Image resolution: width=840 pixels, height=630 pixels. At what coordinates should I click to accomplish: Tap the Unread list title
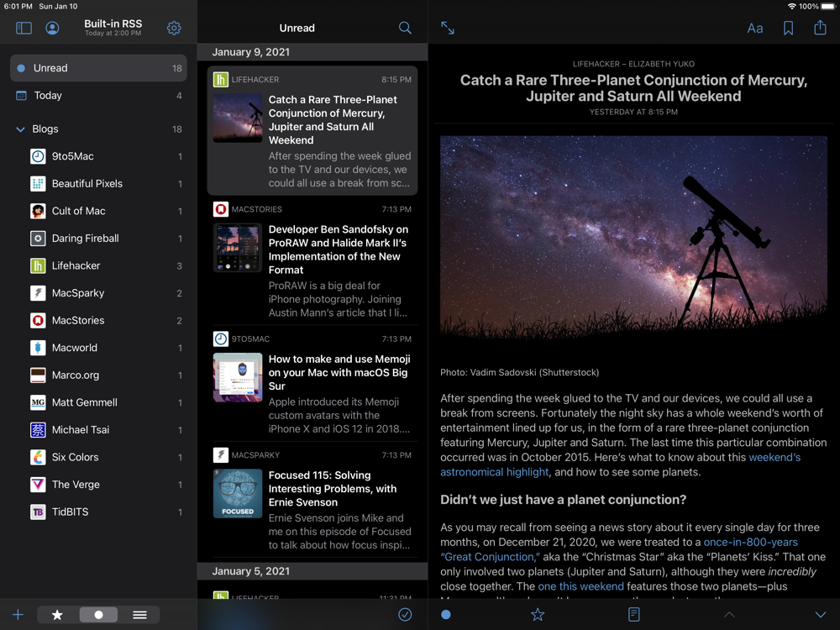pos(297,28)
